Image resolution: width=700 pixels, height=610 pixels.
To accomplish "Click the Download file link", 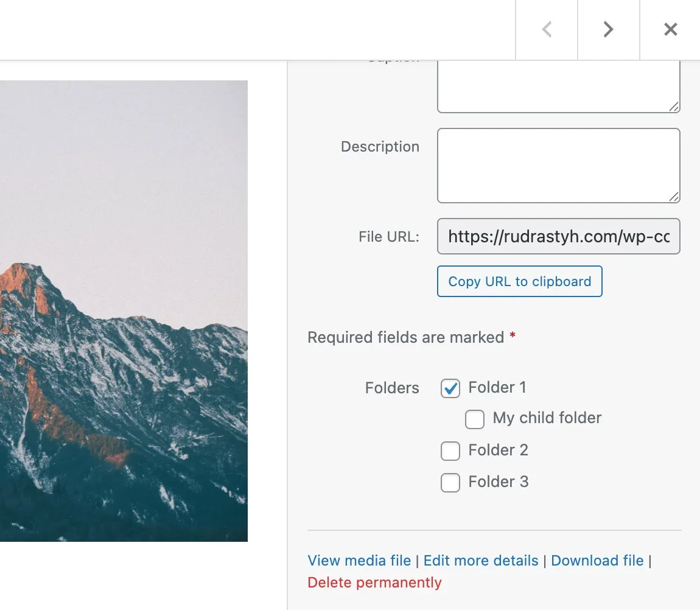I will click(597, 561).
